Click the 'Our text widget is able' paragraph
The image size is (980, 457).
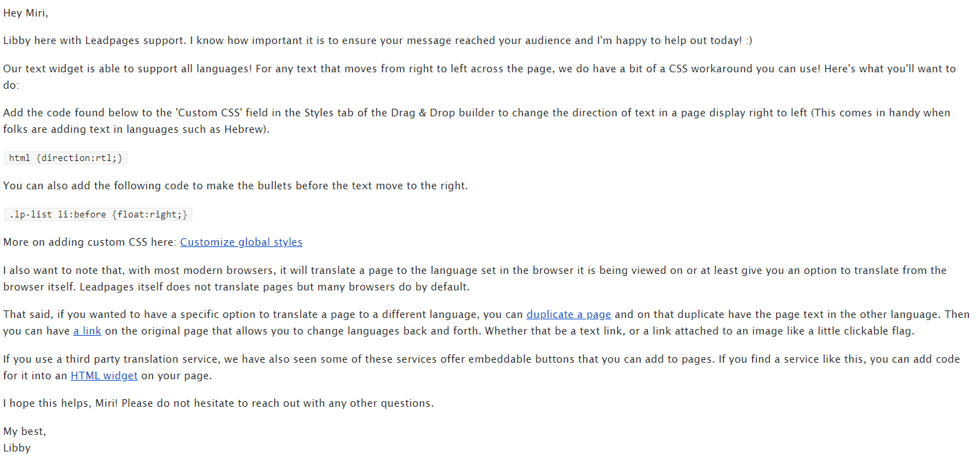pos(478,77)
